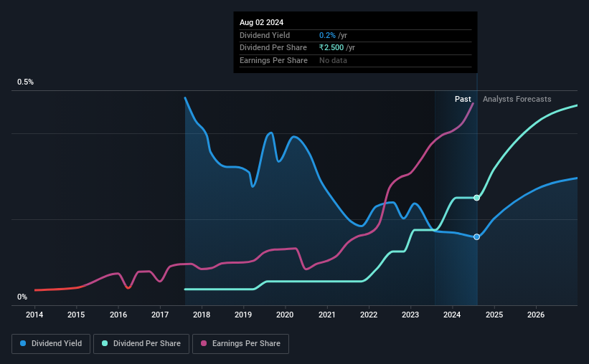This screenshot has height=364, width=589.
Task: Click the 2021 x-axis label
Action: point(327,315)
